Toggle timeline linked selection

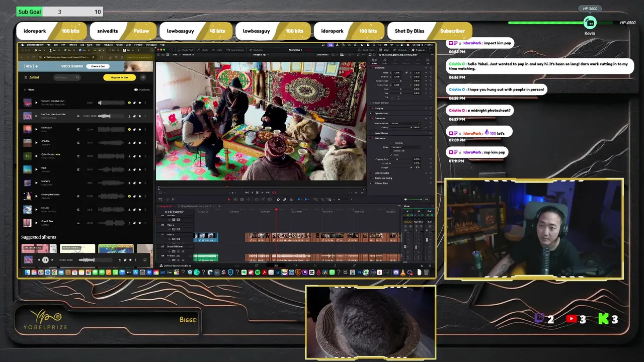pyautogui.click(x=285, y=200)
